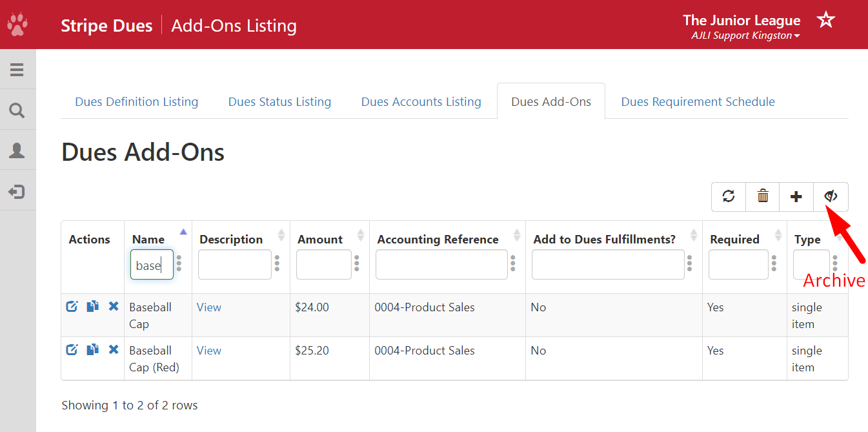
Task: Copy the Baseball Cap (Red) row
Action: pyautogui.click(x=93, y=350)
